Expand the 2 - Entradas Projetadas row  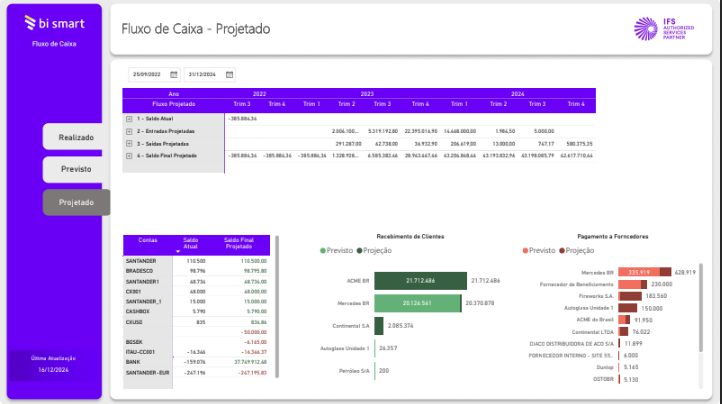[x=129, y=131]
